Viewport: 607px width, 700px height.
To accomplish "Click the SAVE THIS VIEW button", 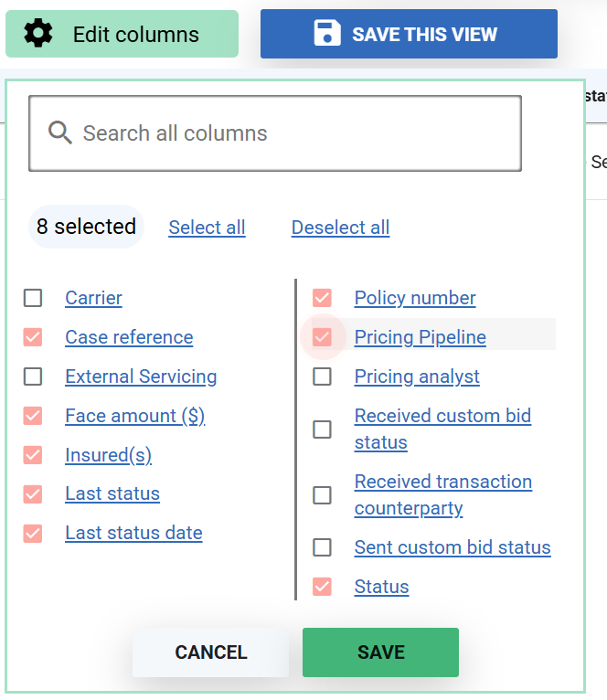I will pyautogui.click(x=409, y=35).
